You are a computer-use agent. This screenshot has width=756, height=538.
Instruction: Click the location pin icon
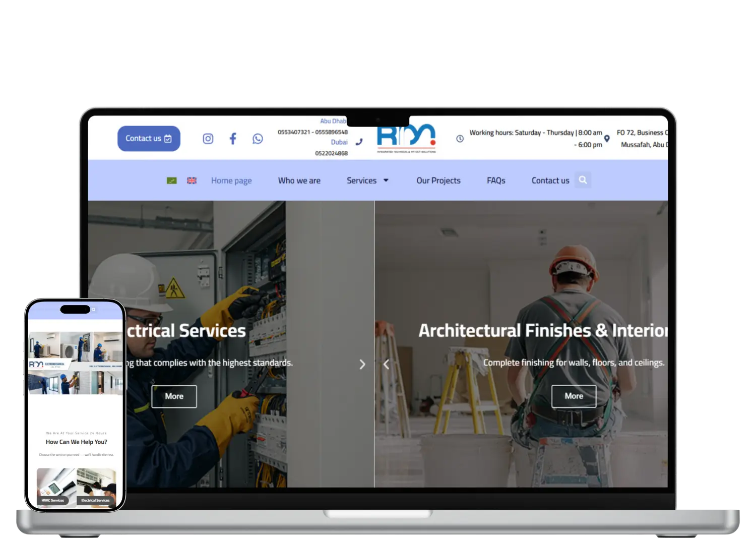click(607, 139)
